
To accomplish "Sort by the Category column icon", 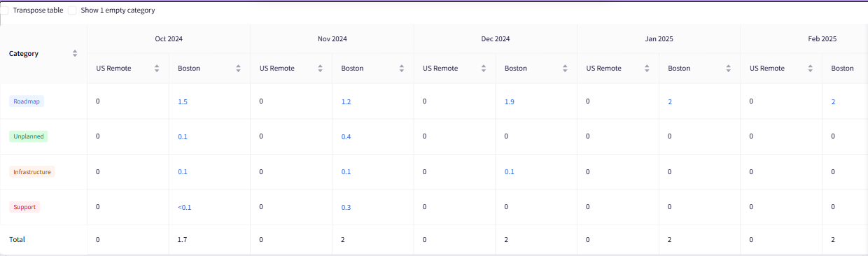I will (75, 54).
